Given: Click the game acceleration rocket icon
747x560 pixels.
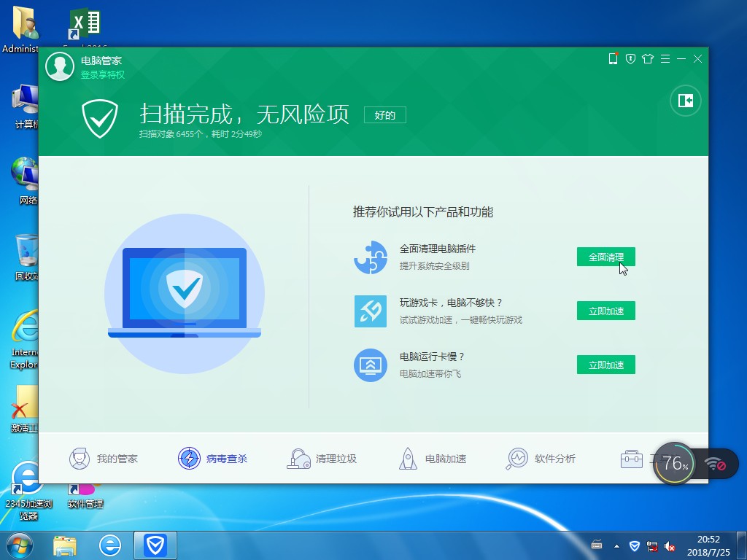Looking at the screenshot, I should pos(370,311).
